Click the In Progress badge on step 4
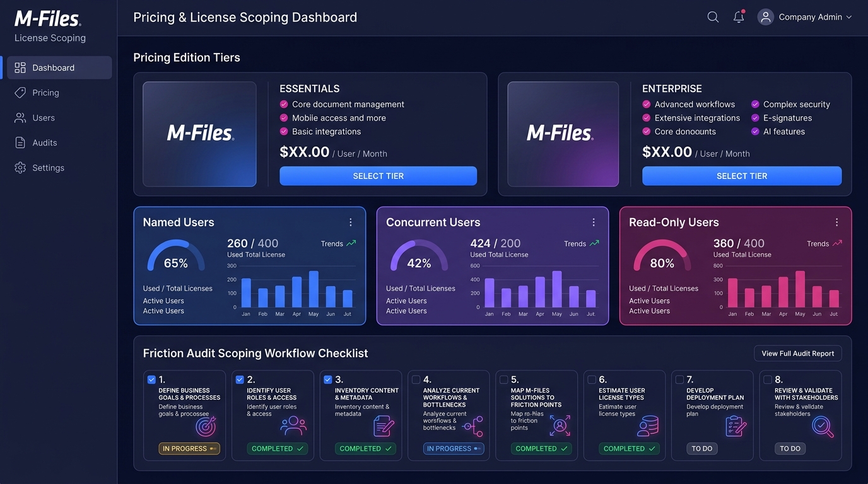 tap(454, 449)
